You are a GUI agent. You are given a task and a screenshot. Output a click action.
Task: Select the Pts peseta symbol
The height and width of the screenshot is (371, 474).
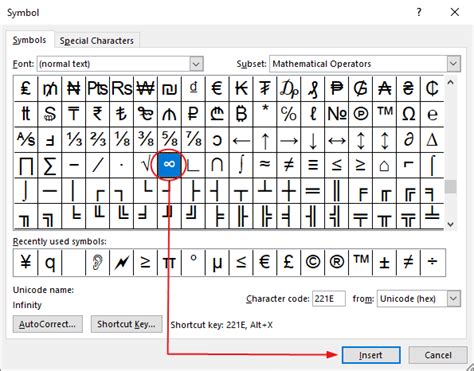tap(97, 89)
